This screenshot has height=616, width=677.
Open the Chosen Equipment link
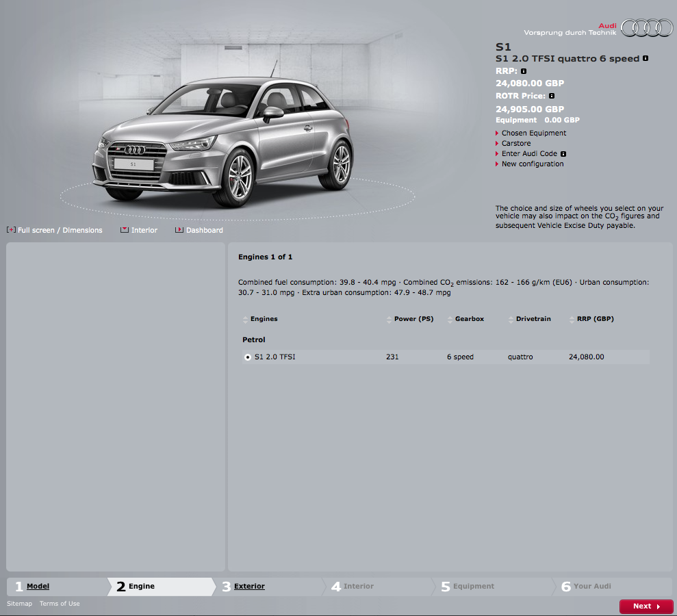(533, 133)
